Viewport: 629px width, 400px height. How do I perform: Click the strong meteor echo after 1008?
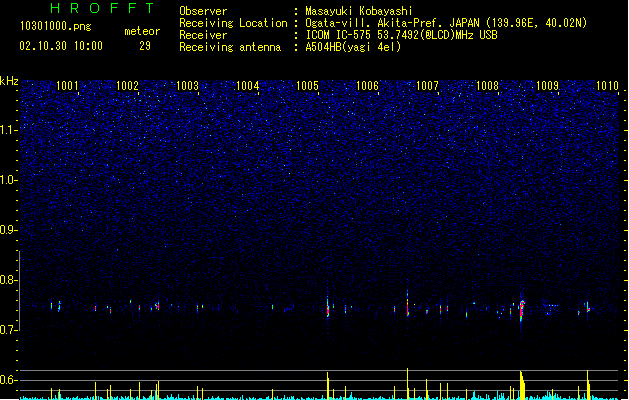pyautogui.click(x=521, y=310)
